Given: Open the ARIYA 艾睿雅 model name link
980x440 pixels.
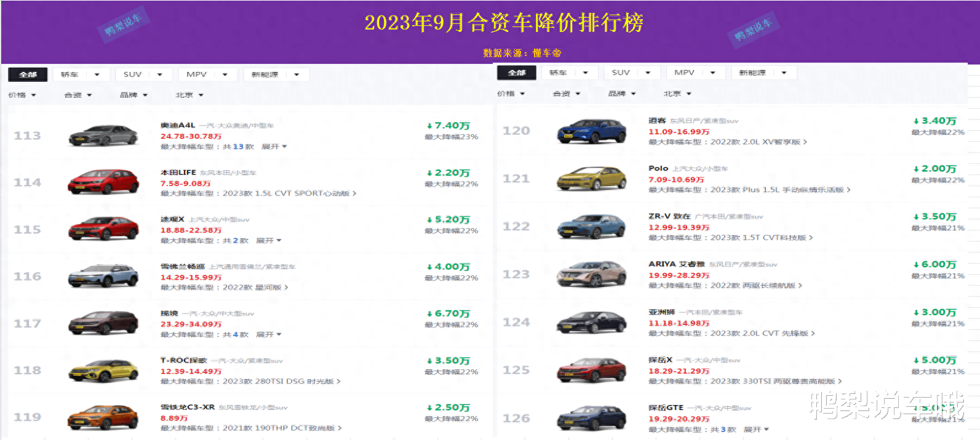Looking at the screenshot, I should tap(677, 264).
